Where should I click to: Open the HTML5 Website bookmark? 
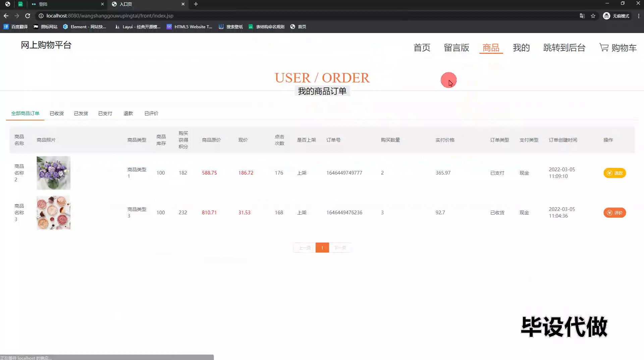click(x=190, y=27)
